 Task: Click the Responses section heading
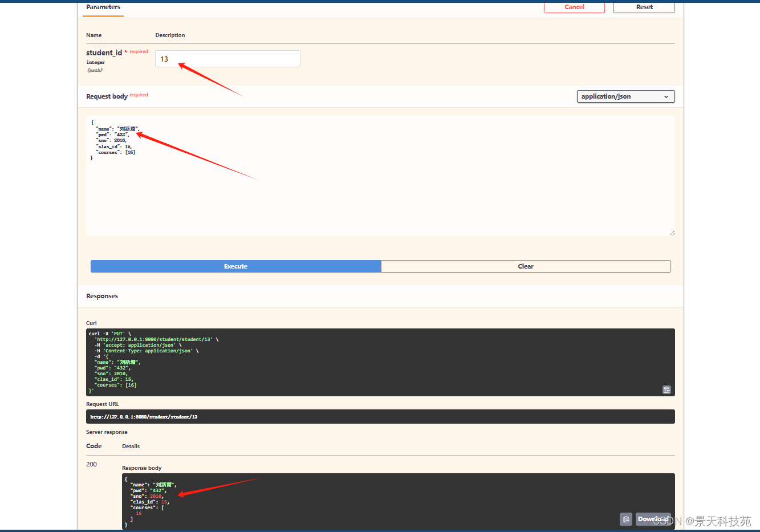coord(102,296)
